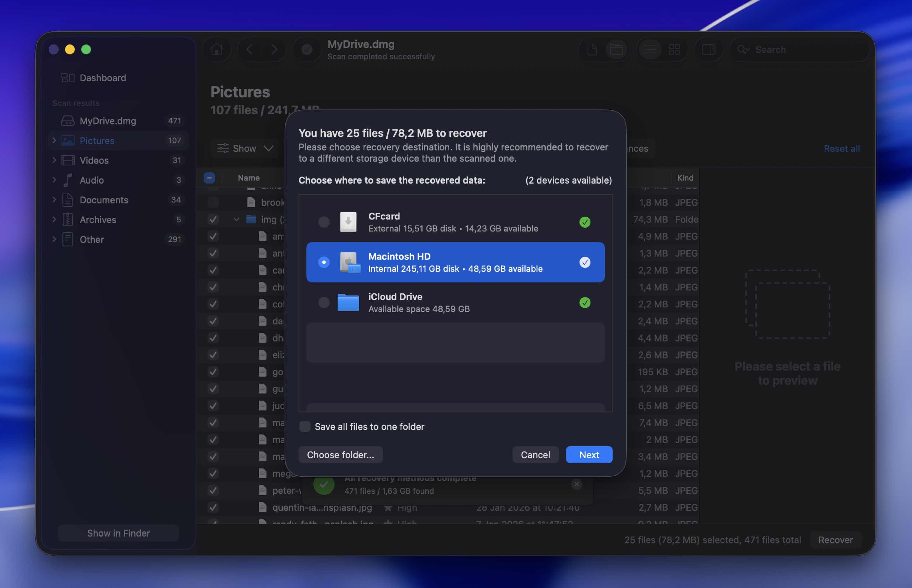Viewport: 912px width, 588px height.
Task: Expand the Audio category chevron
Action: point(54,180)
